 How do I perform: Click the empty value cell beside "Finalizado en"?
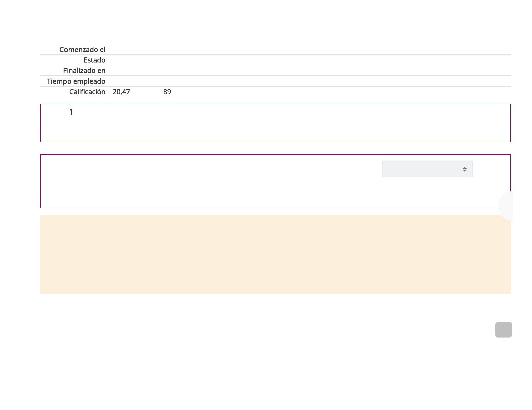tap(302, 71)
